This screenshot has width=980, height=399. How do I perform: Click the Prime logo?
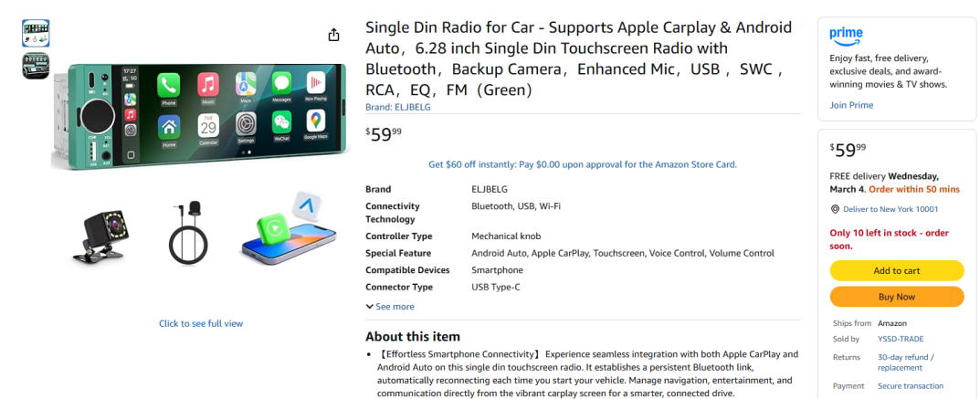(x=846, y=35)
